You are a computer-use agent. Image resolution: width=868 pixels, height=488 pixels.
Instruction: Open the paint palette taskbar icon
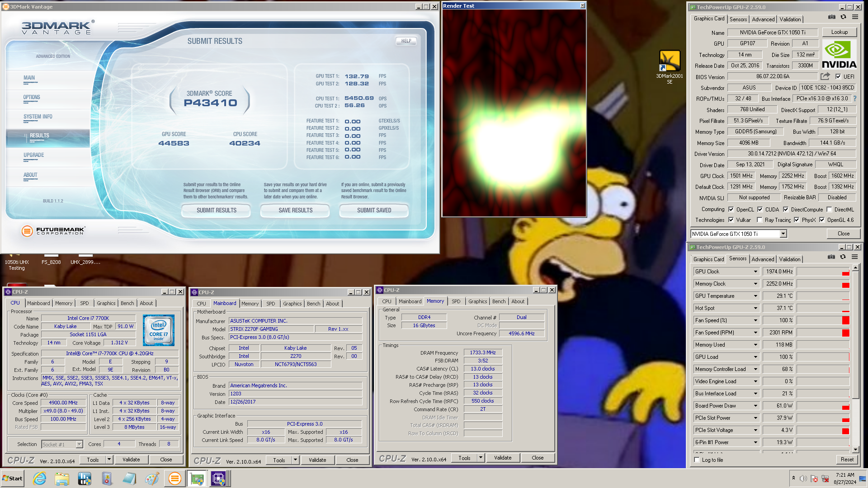click(x=152, y=479)
